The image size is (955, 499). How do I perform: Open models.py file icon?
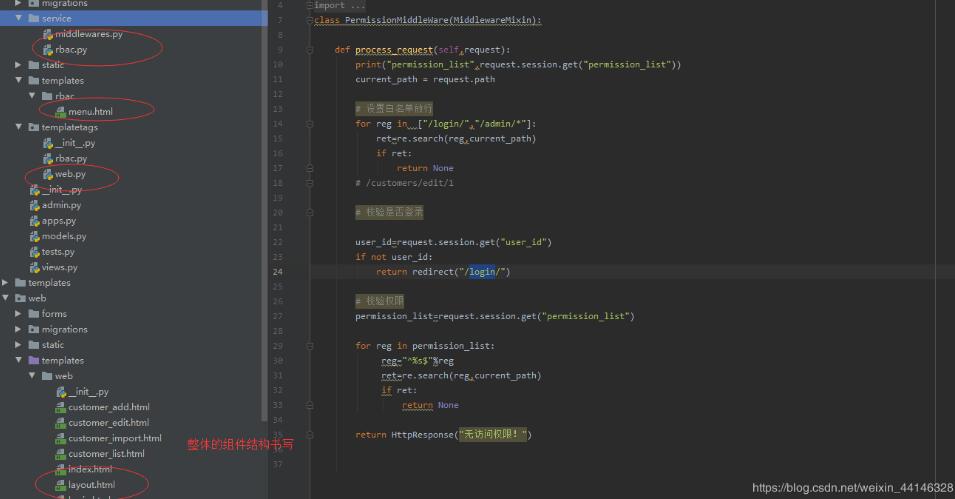pos(35,236)
